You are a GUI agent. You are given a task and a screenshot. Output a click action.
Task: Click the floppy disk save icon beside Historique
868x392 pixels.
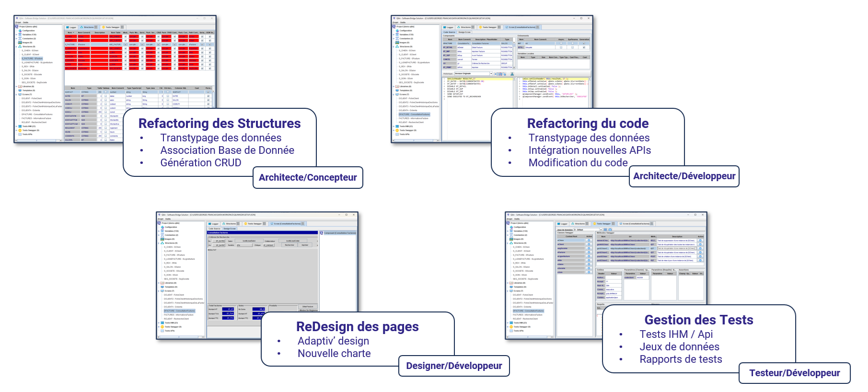(500, 74)
